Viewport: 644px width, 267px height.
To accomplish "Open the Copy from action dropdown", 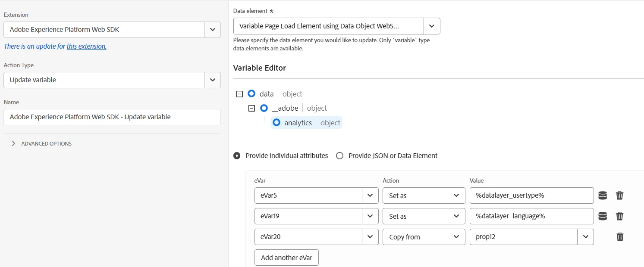I will (424, 237).
